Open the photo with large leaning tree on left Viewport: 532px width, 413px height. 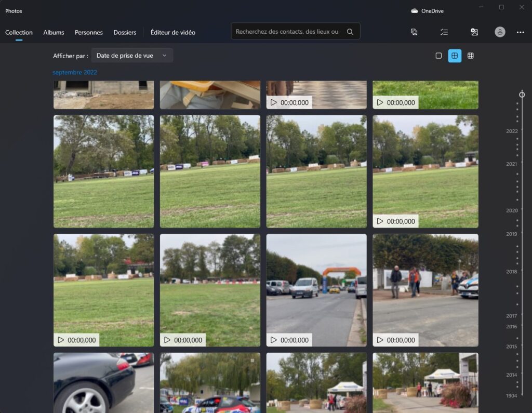click(103, 171)
